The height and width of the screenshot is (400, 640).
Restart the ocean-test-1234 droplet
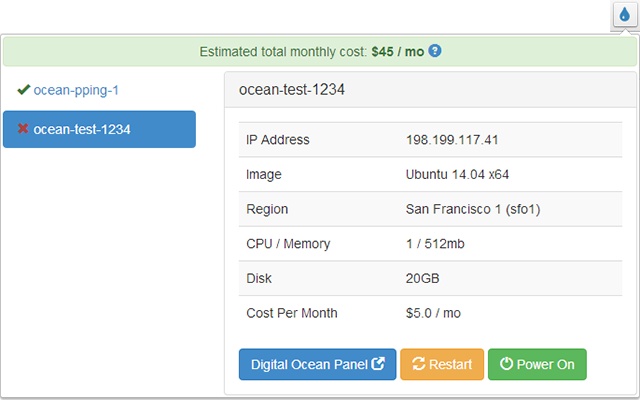coord(442,364)
